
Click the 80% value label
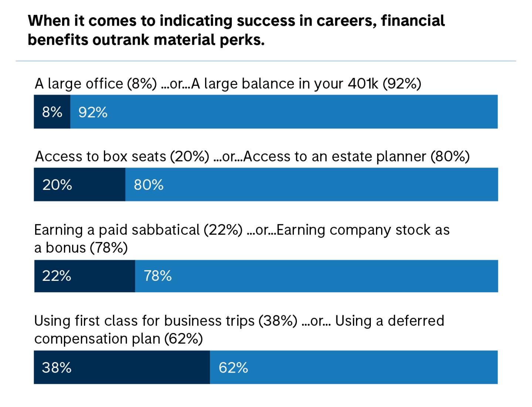click(x=149, y=185)
